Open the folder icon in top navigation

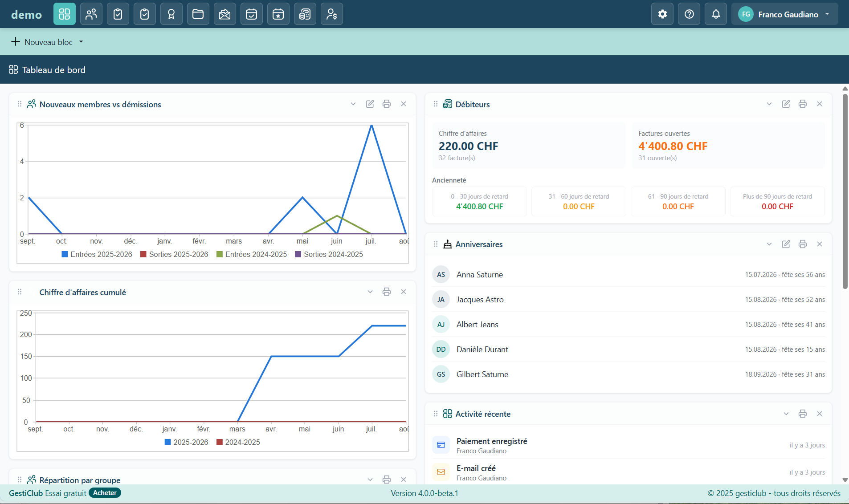(198, 14)
